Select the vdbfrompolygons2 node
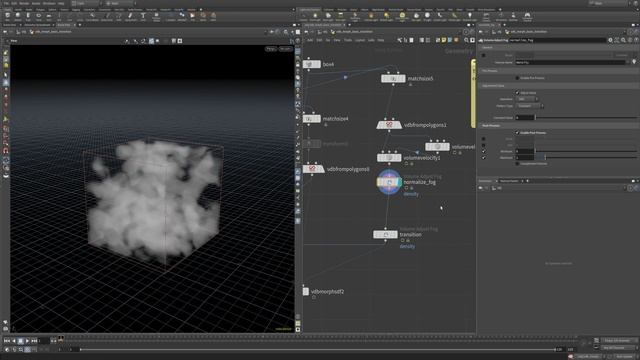 (x=389, y=125)
